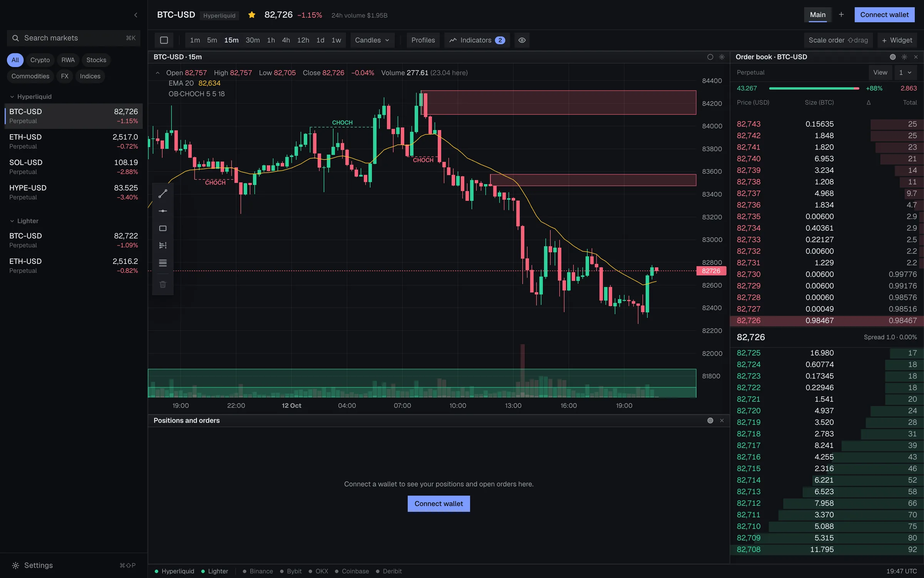Switch to the 1w timeframe

coord(336,40)
